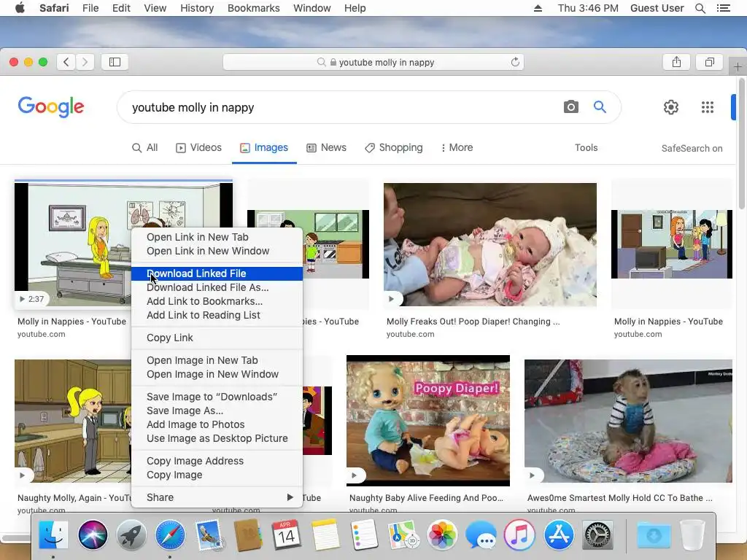Viewport: 747px width, 560px height.
Task: Open Awes0me Smartest Molly Hold CC link
Action: click(x=620, y=497)
